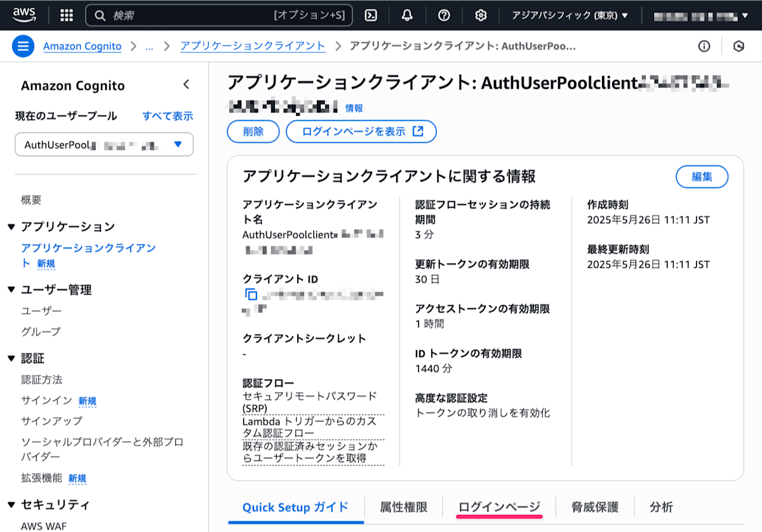Click the 30 日 refresh token value

tap(427, 279)
